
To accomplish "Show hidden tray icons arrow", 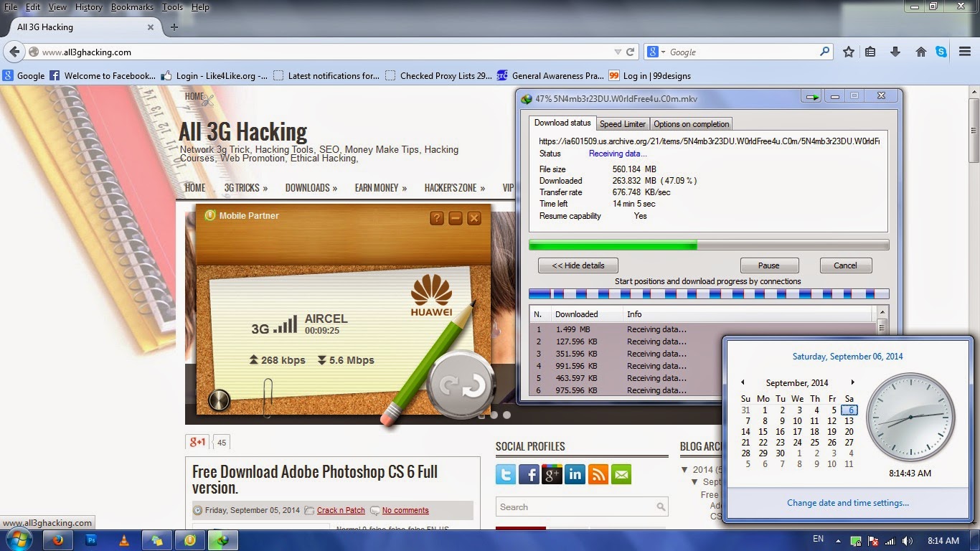I will (837, 540).
